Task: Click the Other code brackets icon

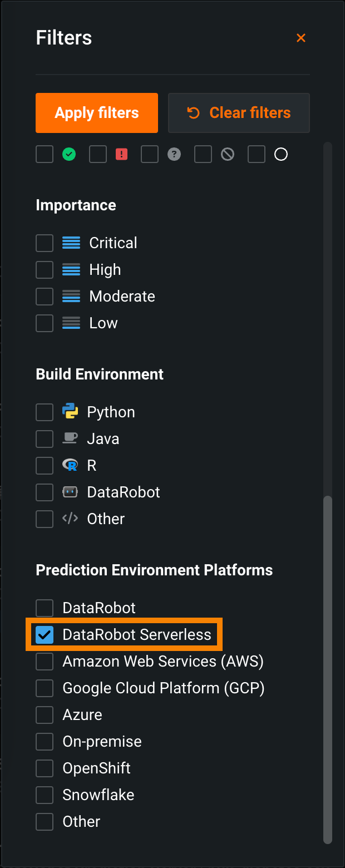Action: tap(70, 519)
